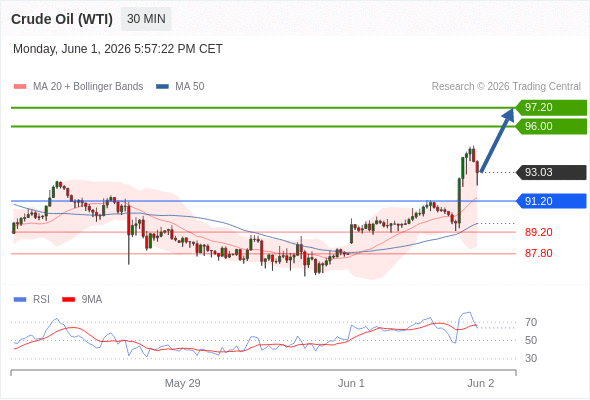
Task: Click the 93.03 current price tag
Action: coord(551,172)
